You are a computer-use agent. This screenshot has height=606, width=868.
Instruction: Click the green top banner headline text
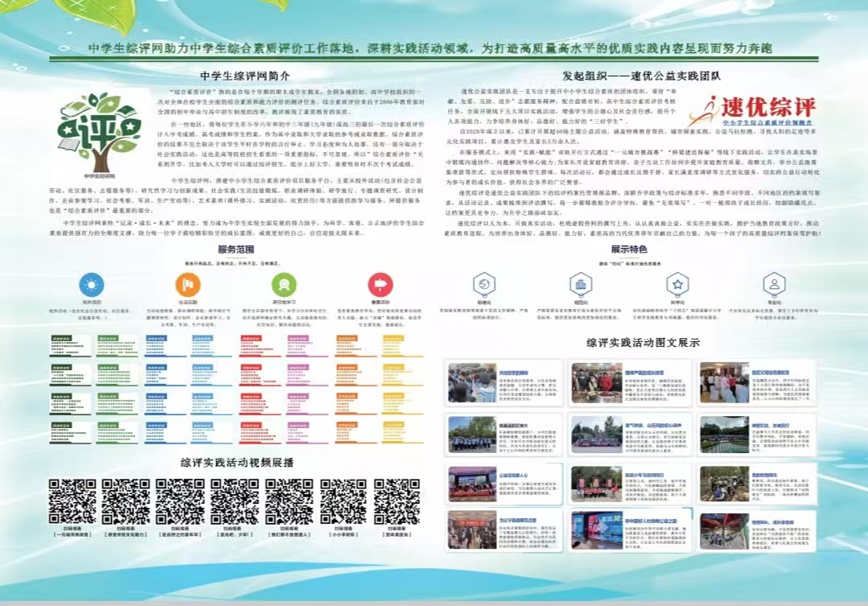tap(434, 47)
